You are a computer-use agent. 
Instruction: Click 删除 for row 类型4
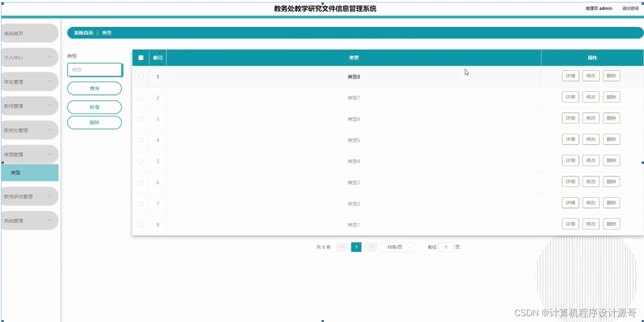click(x=612, y=161)
